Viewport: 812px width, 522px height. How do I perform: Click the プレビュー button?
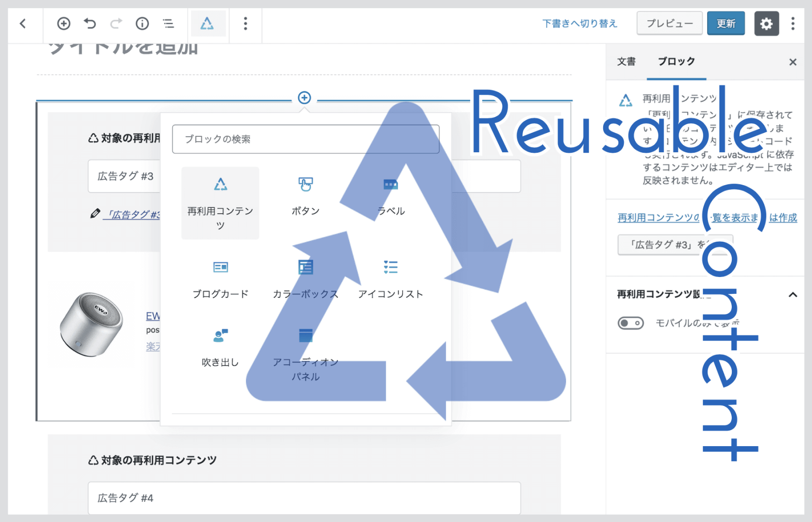669,24
